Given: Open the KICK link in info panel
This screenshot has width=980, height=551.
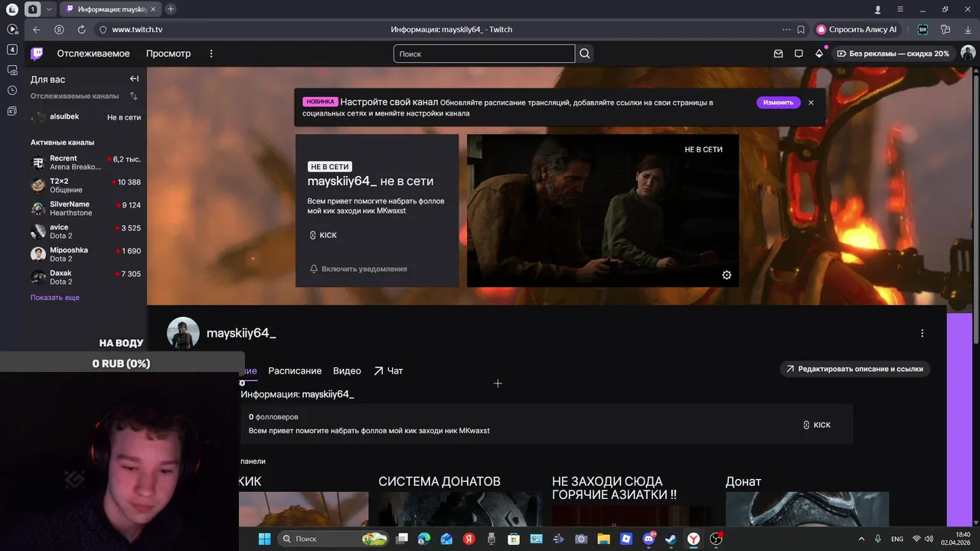Looking at the screenshot, I should [816, 425].
